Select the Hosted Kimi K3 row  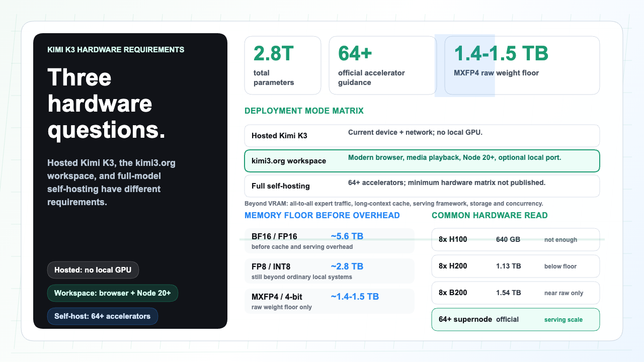[x=422, y=136]
